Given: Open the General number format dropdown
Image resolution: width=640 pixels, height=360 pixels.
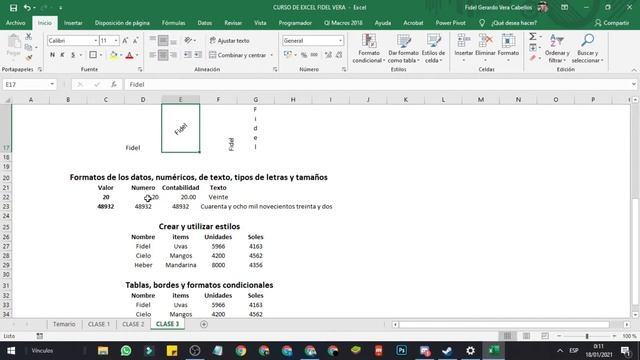Looking at the screenshot, I should (340, 40).
